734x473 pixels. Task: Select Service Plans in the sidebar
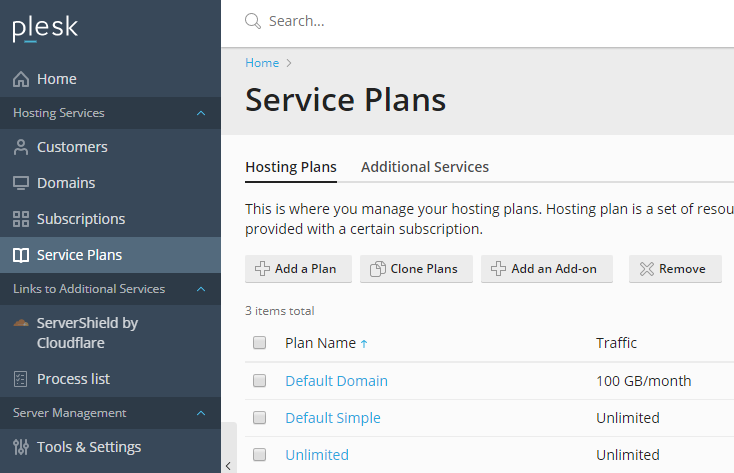(x=110, y=255)
